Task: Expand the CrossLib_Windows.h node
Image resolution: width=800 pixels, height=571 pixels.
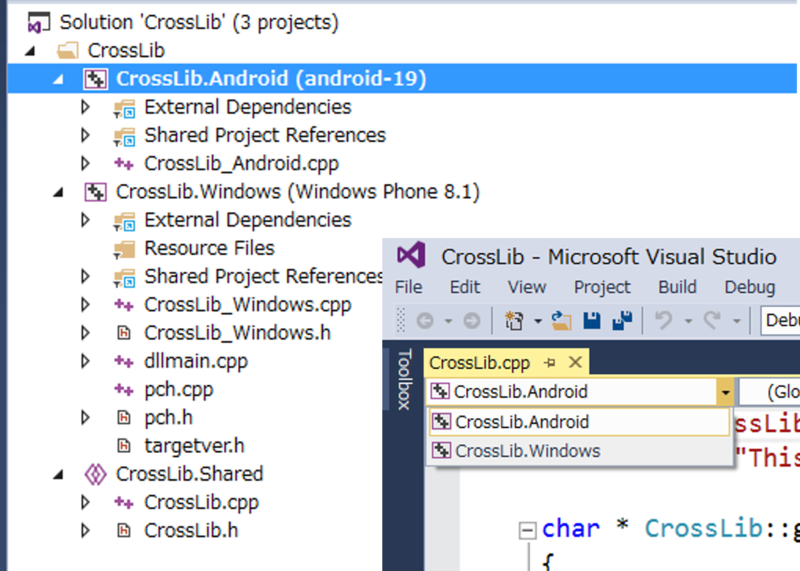Action: tap(85, 333)
